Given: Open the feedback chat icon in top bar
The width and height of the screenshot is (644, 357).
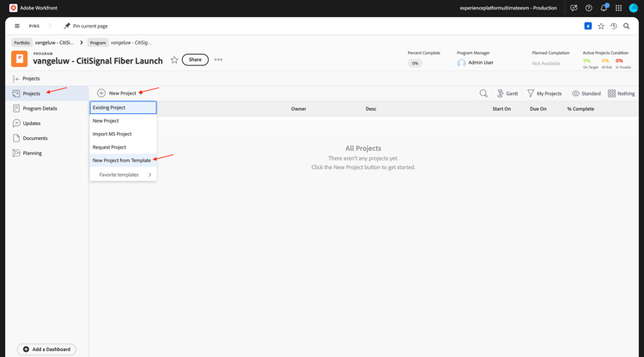Looking at the screenshot, I should point(574,8).
